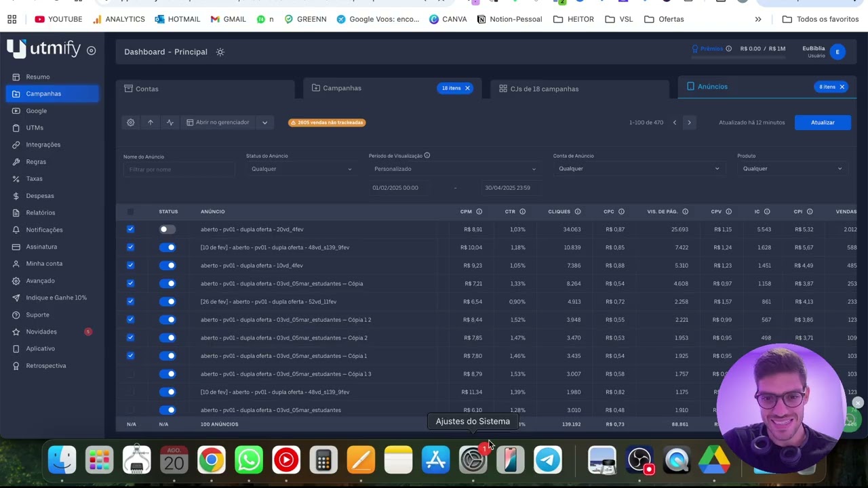Uncheck checkbox for [26 de fev] 52vd_11fev row
The width and height of the screenshot is (868, 488).
tap(130, 302)
